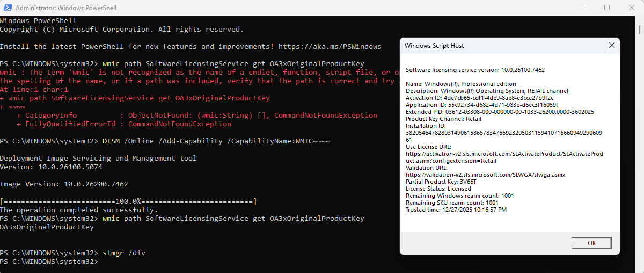The width and height of the screenshot is (644, 273).
Task: Close the Administrator PowerShell window
Action: [x=632, y=8]
